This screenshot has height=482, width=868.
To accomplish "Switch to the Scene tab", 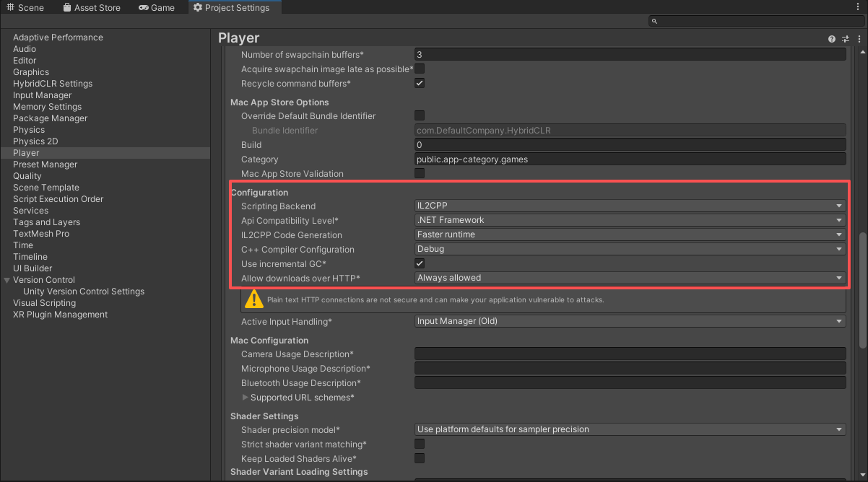I will (x=25, y=7).
